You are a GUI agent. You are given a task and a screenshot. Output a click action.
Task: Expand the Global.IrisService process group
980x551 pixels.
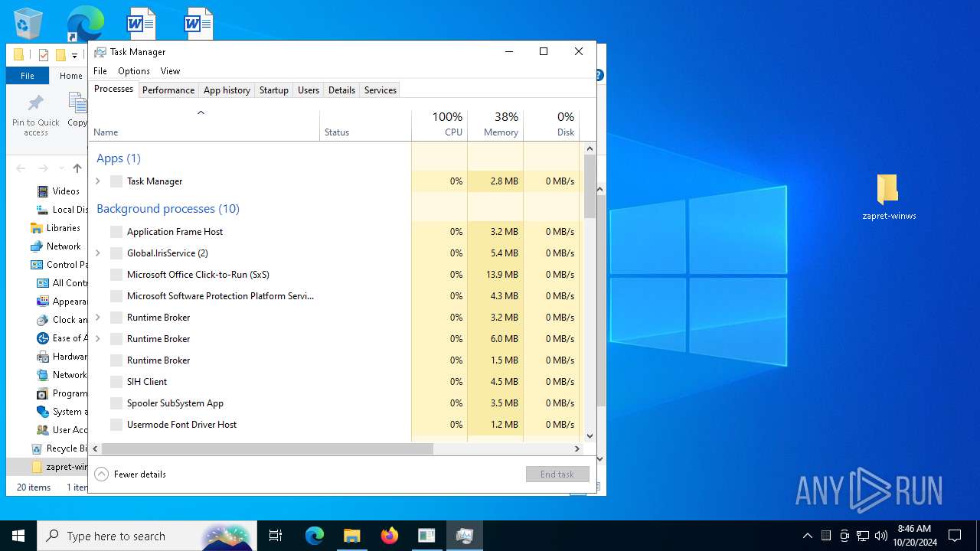tap(98, 253)
